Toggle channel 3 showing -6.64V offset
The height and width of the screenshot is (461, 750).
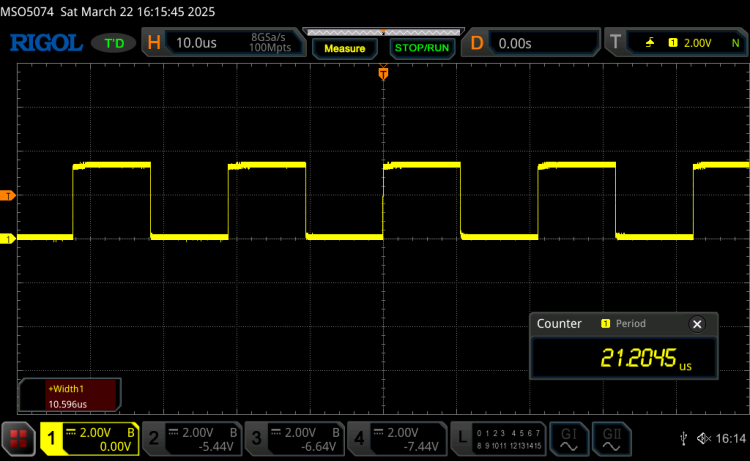pyautogui.click(x=297, y=437)
